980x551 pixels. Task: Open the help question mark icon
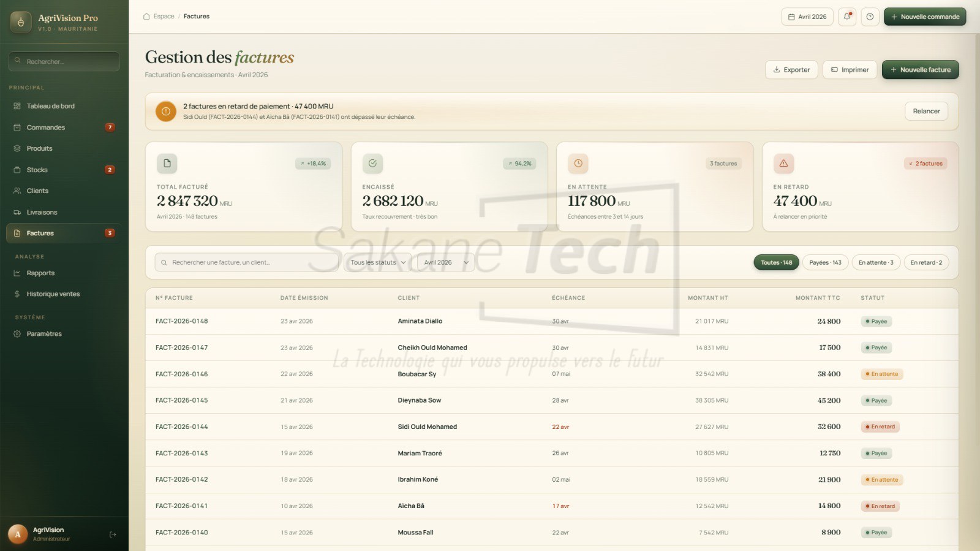(870, 17)
